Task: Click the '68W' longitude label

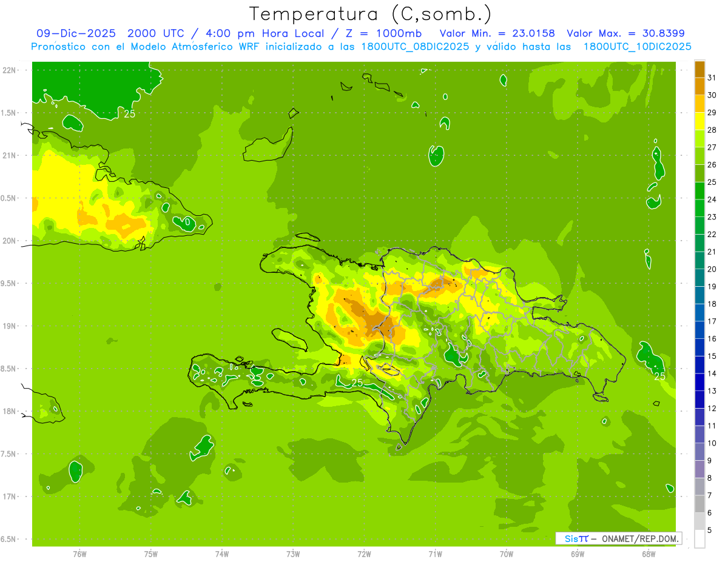Action: tap(649, 554)
